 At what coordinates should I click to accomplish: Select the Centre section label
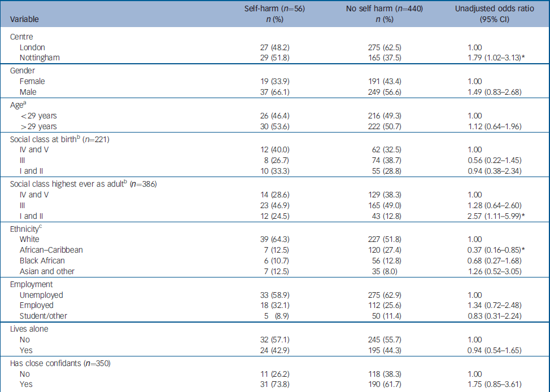[x=23, y=37]
